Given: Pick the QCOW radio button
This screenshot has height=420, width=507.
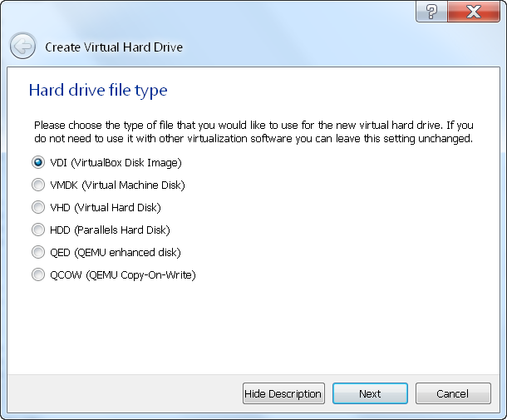Looking at the screenshot, I should [x=38, y=274].
